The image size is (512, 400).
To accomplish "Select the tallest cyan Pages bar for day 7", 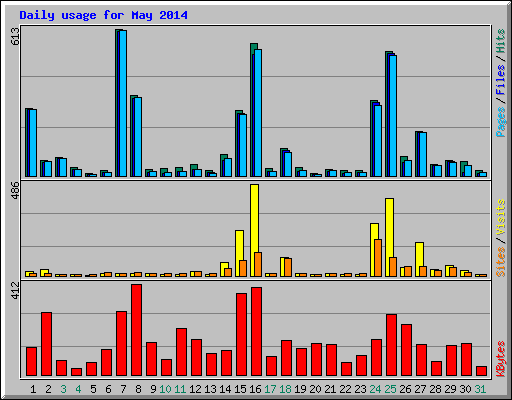I will [123, 103].
